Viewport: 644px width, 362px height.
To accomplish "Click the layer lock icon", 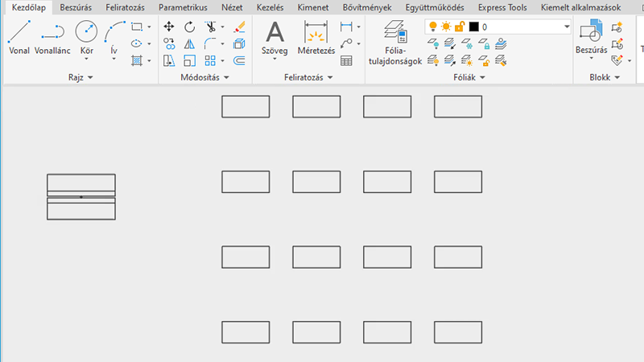I will pos(484,43).
